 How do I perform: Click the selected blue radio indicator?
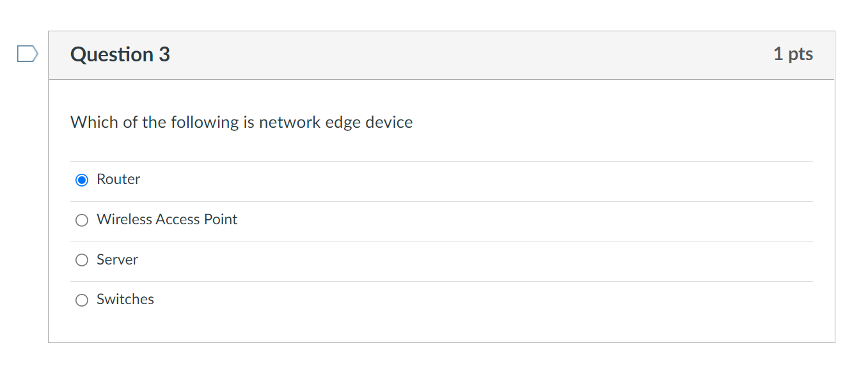click(x=81, y=180)
